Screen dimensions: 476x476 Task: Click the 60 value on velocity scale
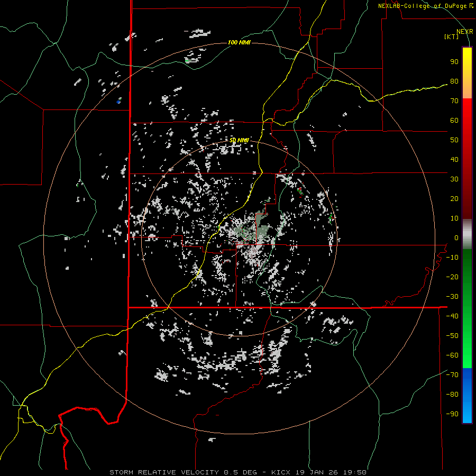(454, 121)
